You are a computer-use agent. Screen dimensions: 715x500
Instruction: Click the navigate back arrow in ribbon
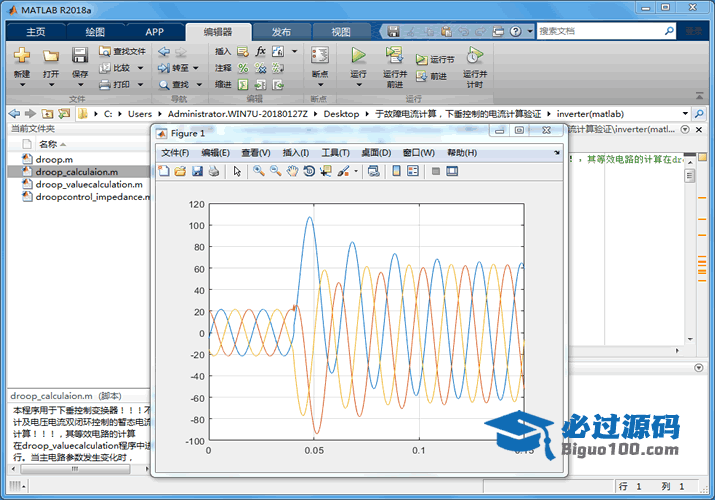(164, 52)
